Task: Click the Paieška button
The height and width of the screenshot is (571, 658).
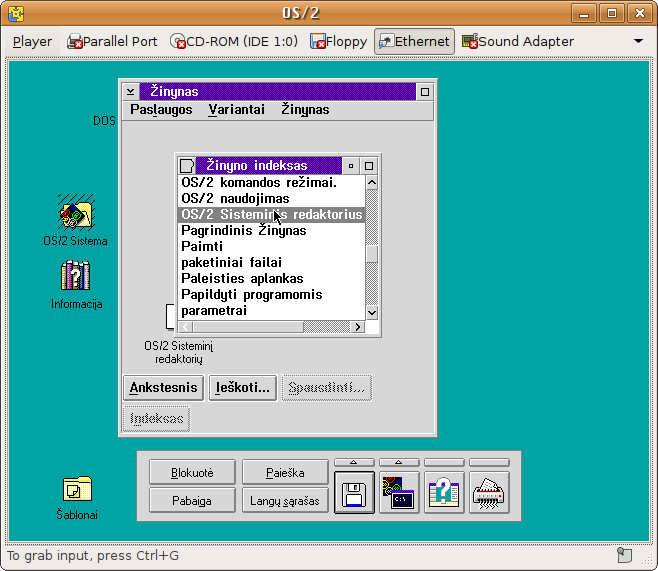Action: tap(285, 473)
